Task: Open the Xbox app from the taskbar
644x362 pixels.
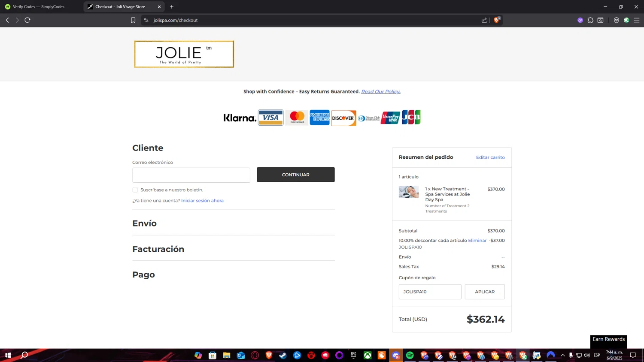Action: pos(368,355)
